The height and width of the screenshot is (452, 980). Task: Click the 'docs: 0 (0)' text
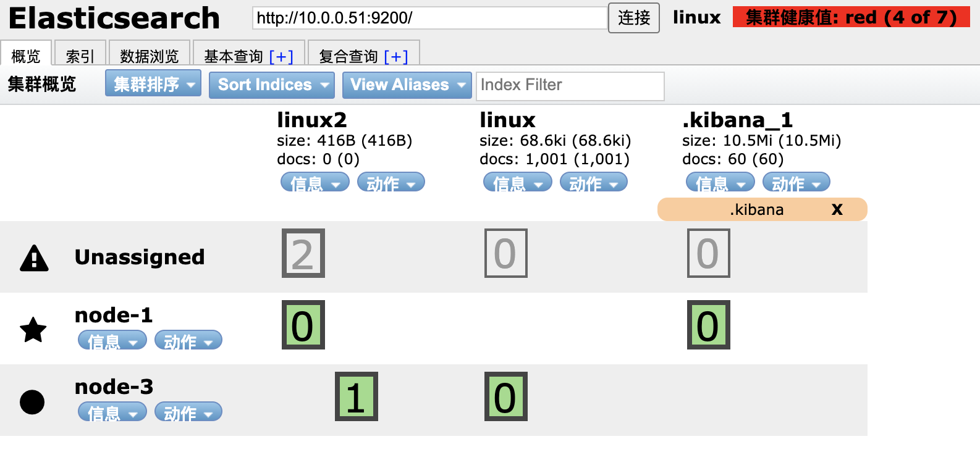[x=318, y=159]
